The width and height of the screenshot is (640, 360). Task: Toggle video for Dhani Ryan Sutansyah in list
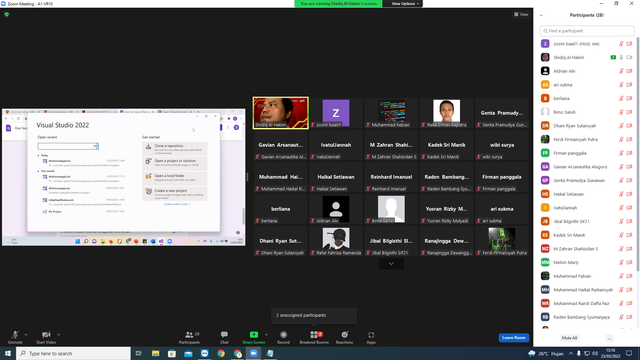pos(629,126)
